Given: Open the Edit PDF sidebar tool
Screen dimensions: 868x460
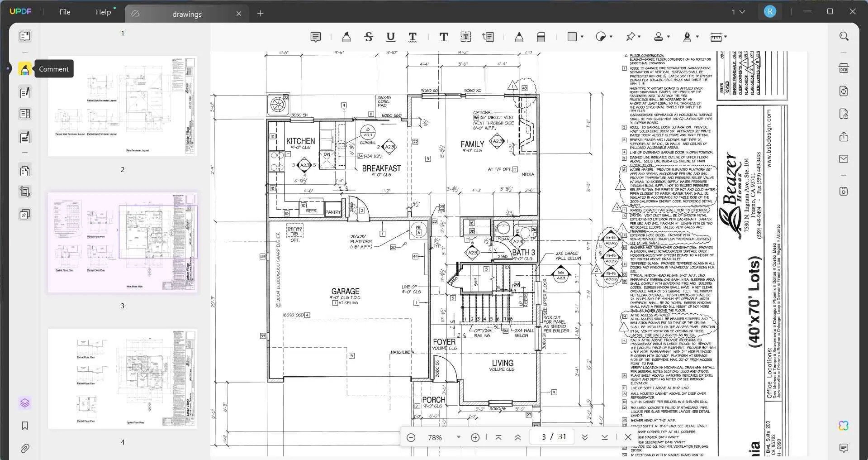Looking at the screenshot, I should [25, 93].
